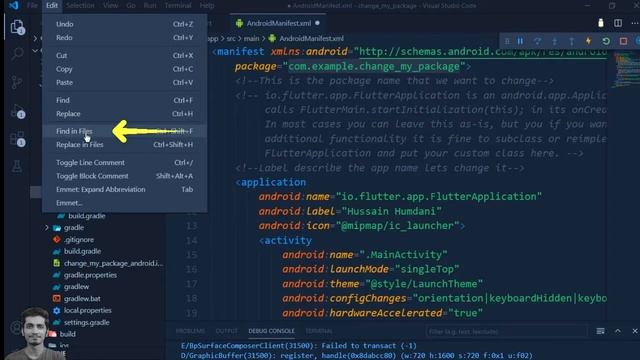Screen dimensions: 640x360
Task: Switch to the Problems panel tab
Action: [x=191, y=331]
